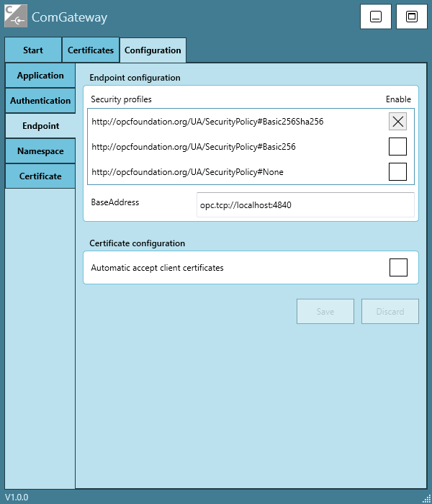This screenshot has width=432, height=504.
Task: Show the Certificate side section
Action: tap(40, 176)
